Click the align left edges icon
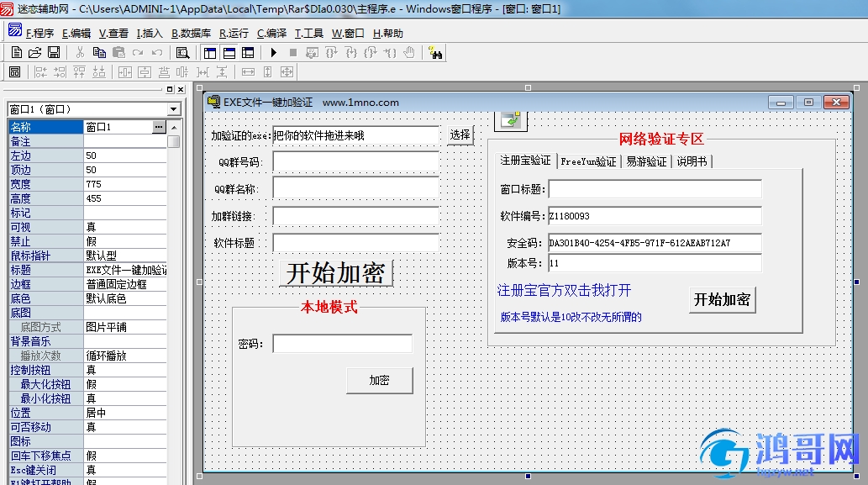This screenshot has width=868, height=485. click(41, 72)
